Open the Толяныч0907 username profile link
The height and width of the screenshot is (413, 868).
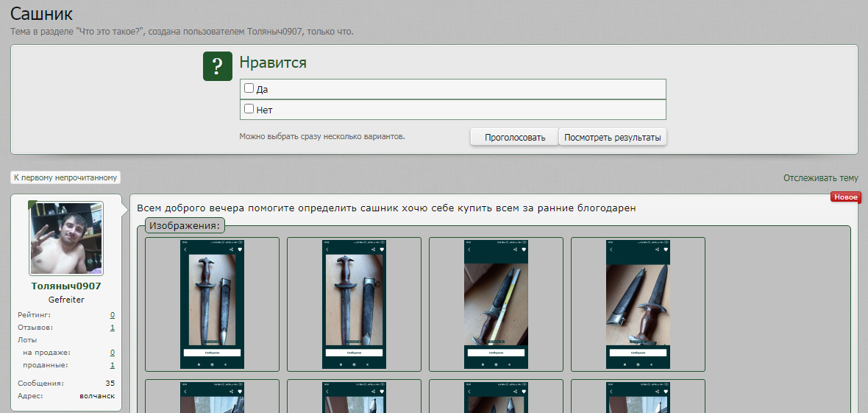click(66, 286)
